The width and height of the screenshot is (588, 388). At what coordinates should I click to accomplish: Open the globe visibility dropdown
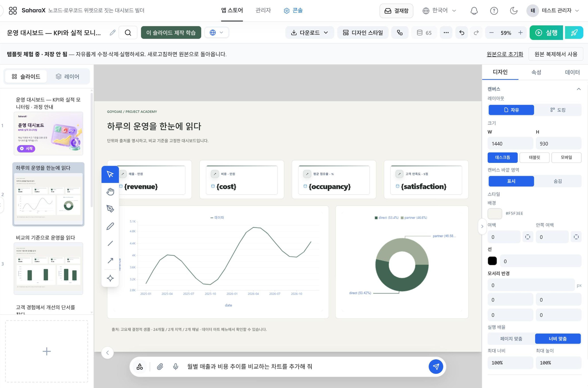tap(217, 33)
